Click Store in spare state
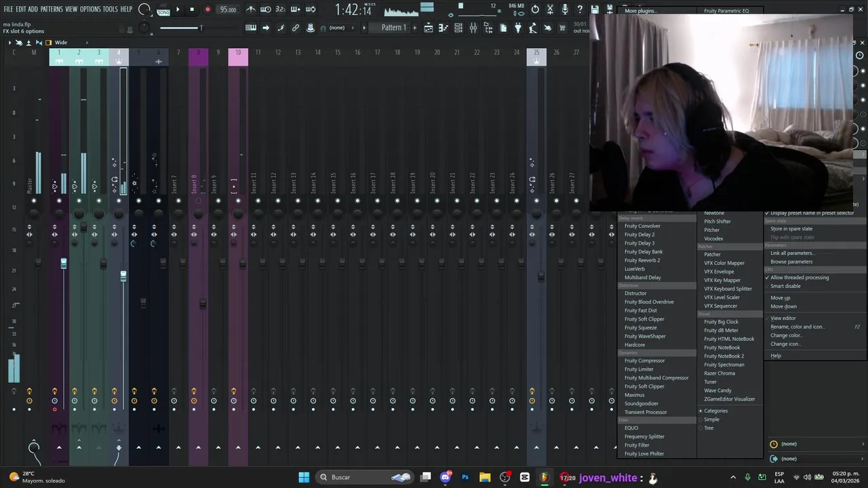868x488 pixels. 791,229
